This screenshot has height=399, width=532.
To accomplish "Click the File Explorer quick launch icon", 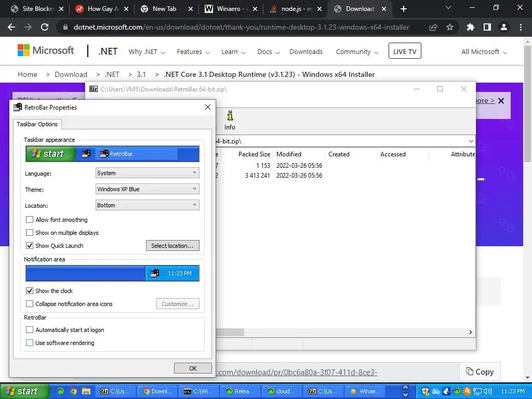I will click(86, 391).
